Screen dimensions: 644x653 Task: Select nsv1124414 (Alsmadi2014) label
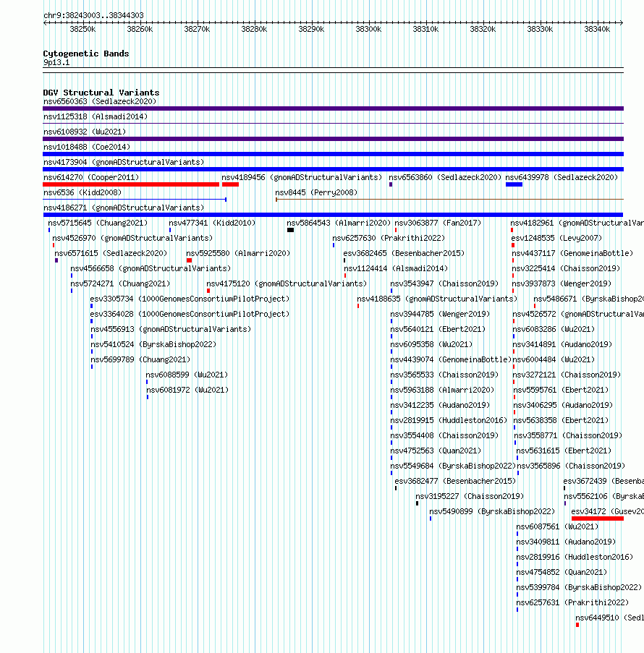click(x=396, y=268)
